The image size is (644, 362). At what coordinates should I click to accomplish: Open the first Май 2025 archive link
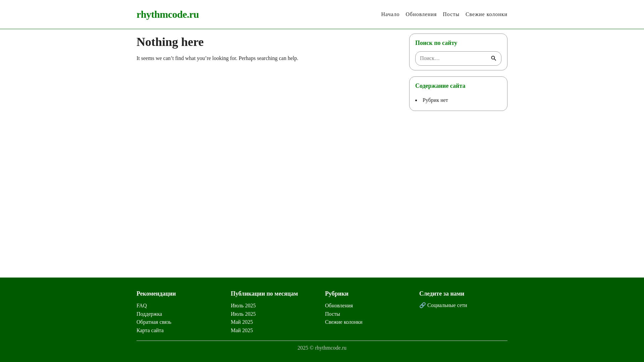242,322
